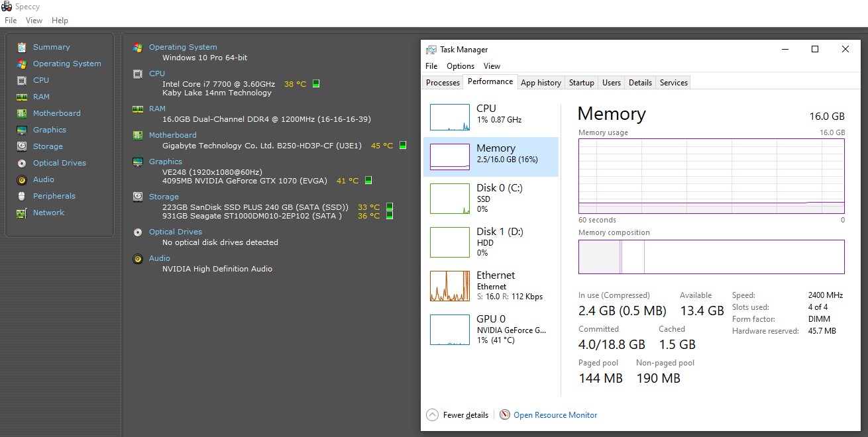Image resolution: width=868 pixels, height=437 pixels.
Task: Open the Speccy File menu
Action: coord(11,21)
